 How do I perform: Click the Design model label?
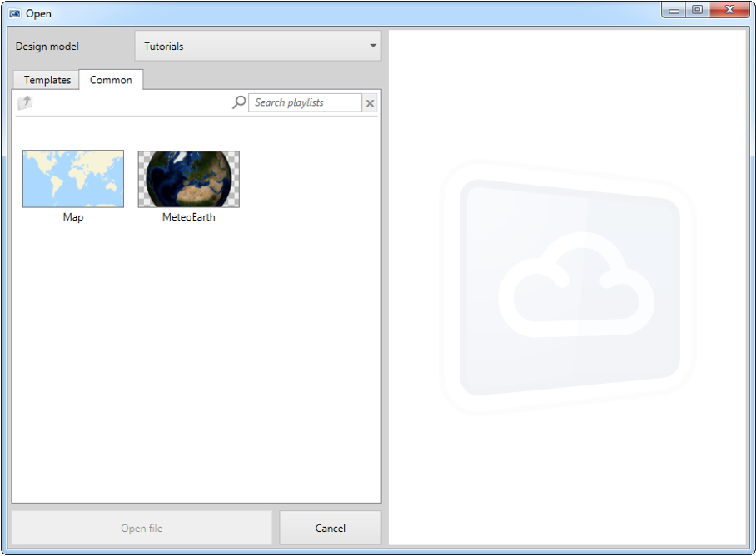pyautogui.click(x=47, y=47)
